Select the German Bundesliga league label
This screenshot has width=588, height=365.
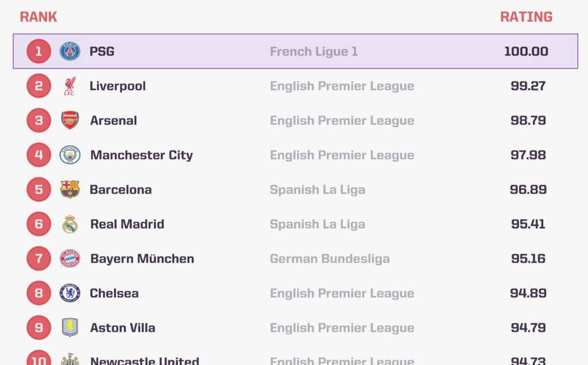[x=330, y=259]
